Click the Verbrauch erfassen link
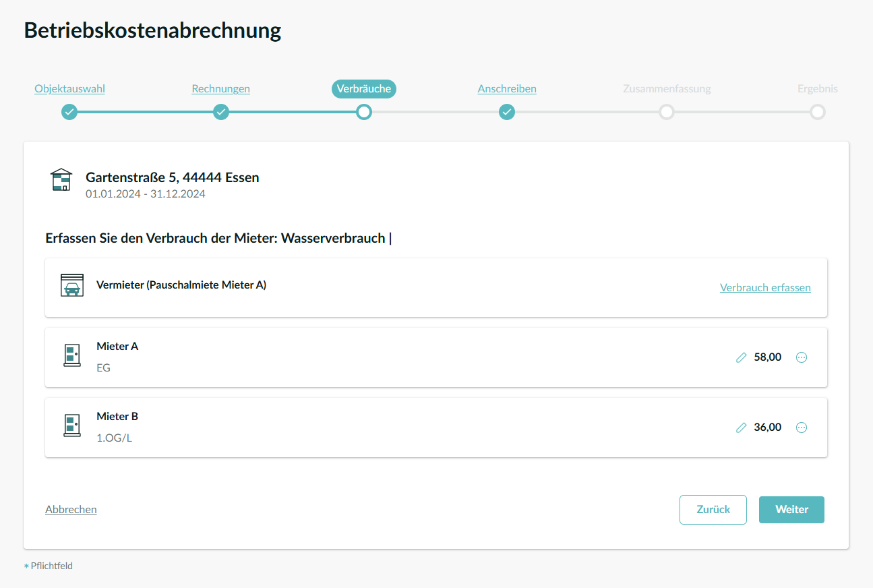873x588 pixels. [x=765, y=288]
